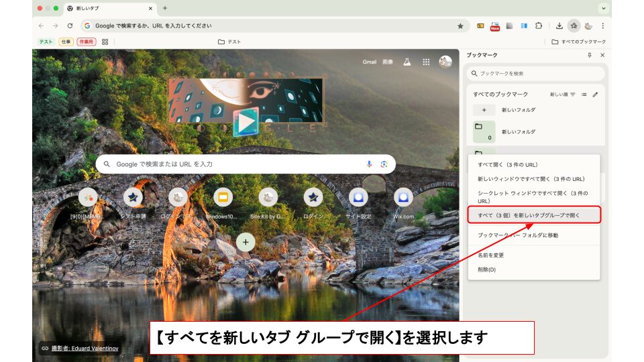Open the Extensions puzzle icon

tap(538, 26)
